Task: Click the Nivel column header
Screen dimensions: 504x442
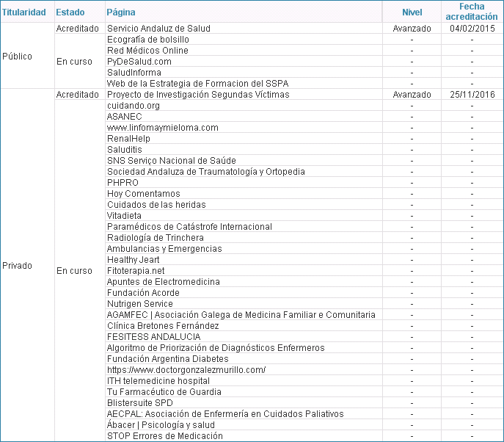Action: point(412,12)
